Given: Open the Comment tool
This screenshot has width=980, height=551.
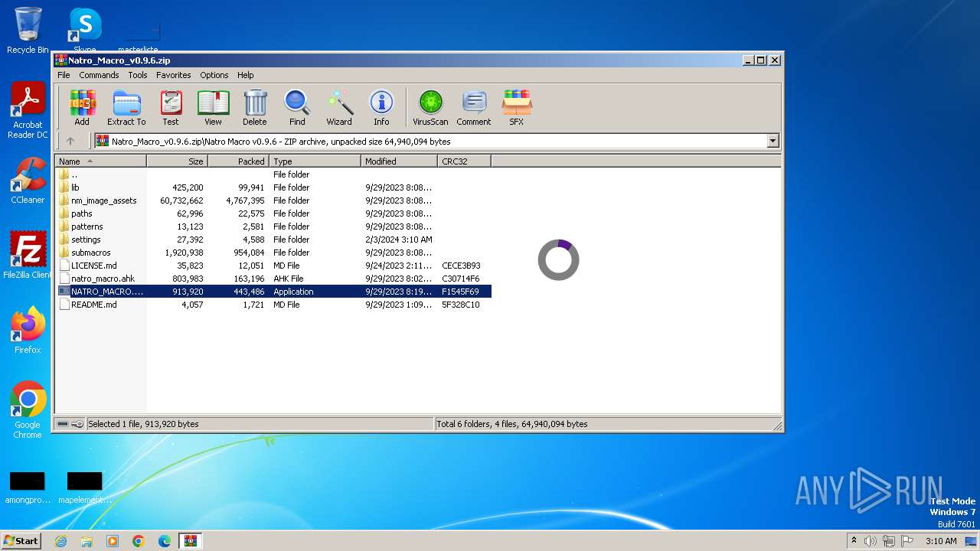Looking at the screenshot, I should pyautogui.click(x=474, y=108).
